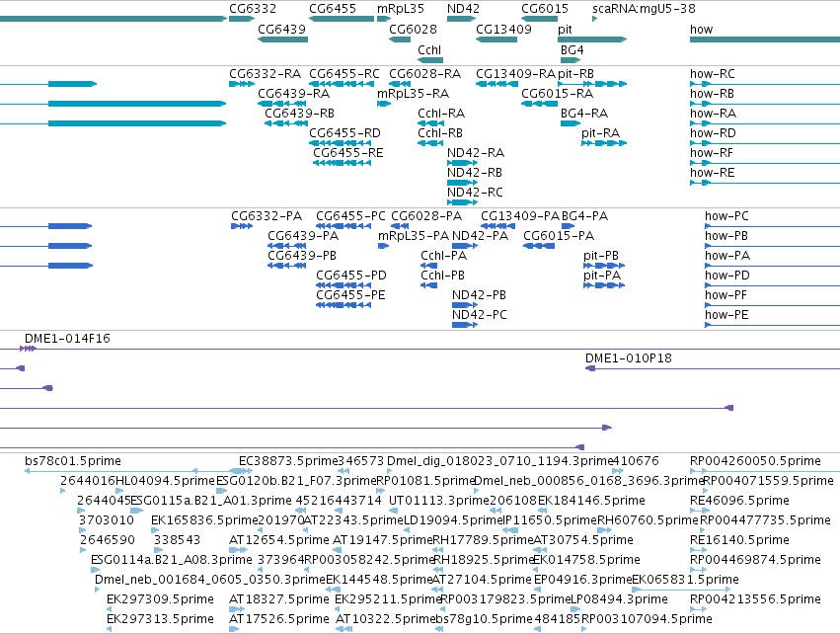
Task: Click the EK165836.5prime EST label
Action: pos(204,520)
